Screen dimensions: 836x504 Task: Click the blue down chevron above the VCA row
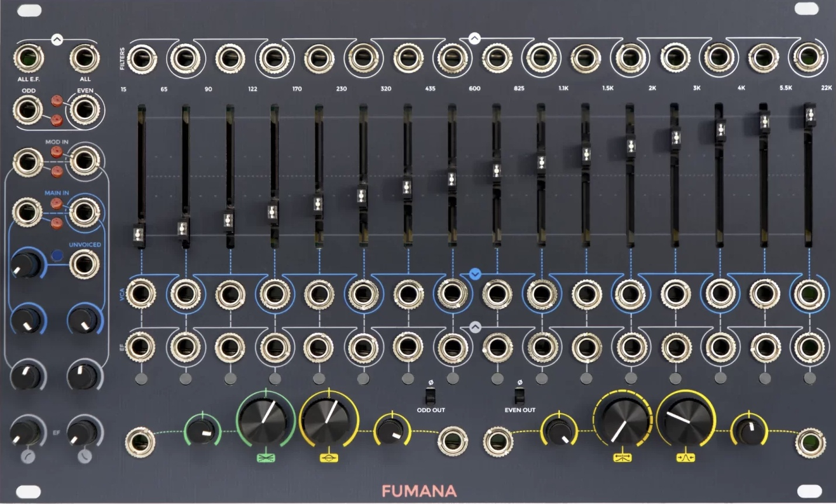click(x=475, y=274)
